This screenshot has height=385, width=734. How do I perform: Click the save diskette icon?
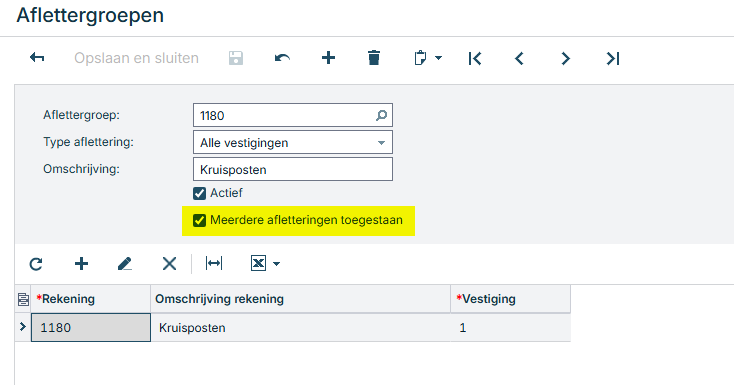236,58
